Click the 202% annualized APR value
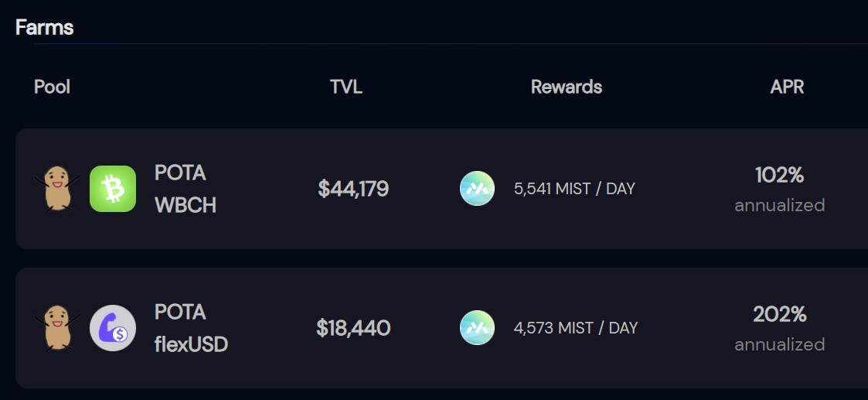This screenshot has width=868, height=400. coord(779,329)
